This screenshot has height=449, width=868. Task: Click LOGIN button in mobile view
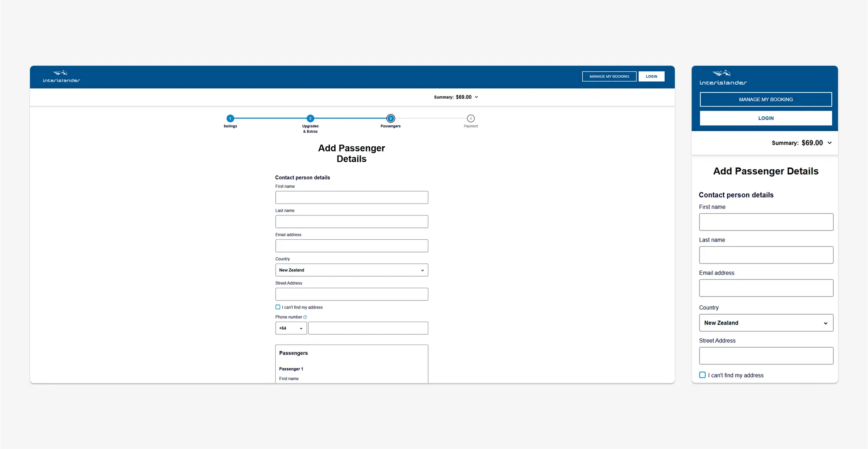(x=766, y=118)
